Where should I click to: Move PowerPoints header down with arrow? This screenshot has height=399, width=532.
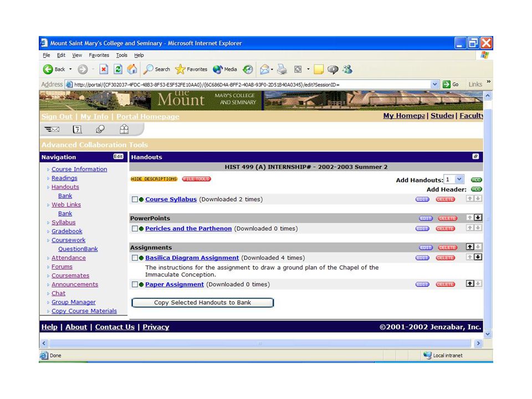pyautogui.click(x=478, y=217)
